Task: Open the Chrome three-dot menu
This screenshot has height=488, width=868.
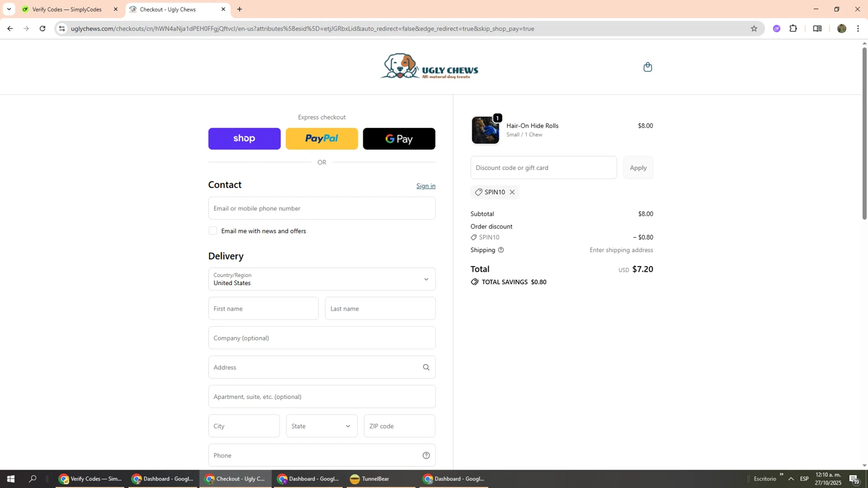Action: pyautogui.click(x=858, y=28)
